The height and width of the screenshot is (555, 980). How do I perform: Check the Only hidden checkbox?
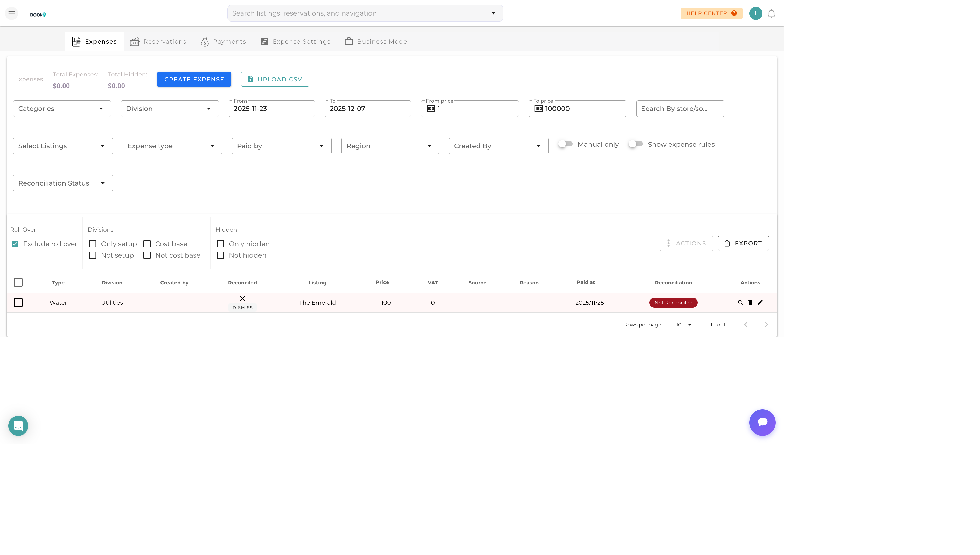(220, 244)
